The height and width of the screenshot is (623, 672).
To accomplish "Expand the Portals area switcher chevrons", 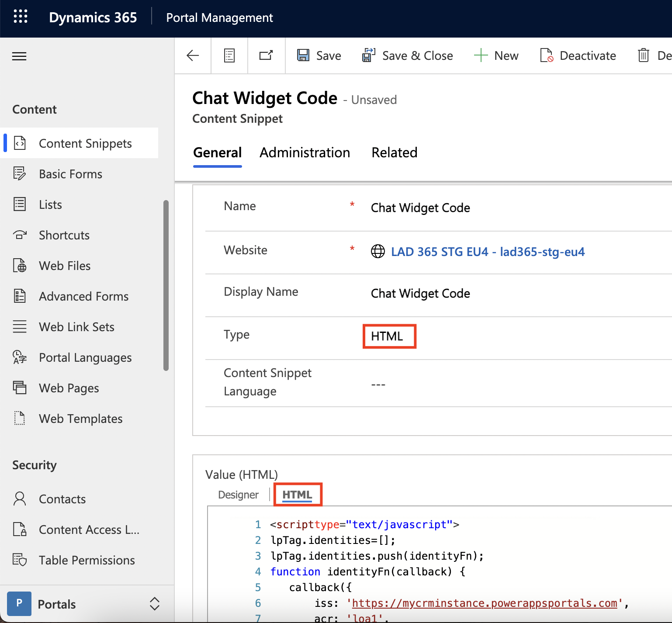I will [155, 604].
